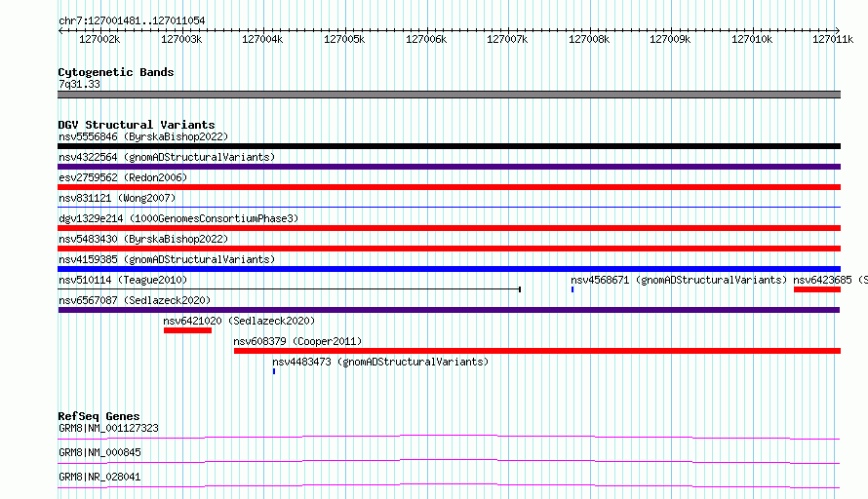Select the 127005k ruler tick label
Screen dimensions: 868x499
click(x=344, y=39)
